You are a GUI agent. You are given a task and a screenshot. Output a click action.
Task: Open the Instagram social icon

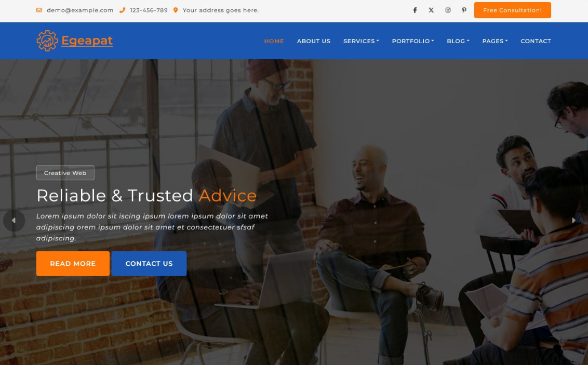448,10
